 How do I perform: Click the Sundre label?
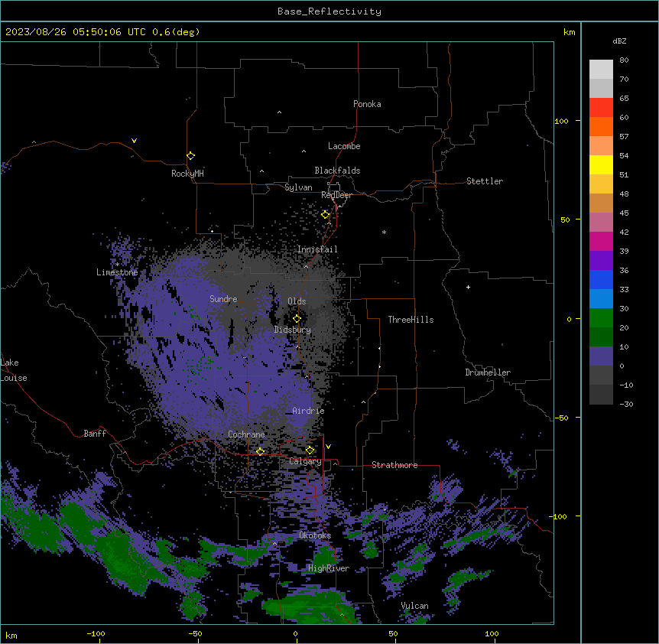(223, 299)
